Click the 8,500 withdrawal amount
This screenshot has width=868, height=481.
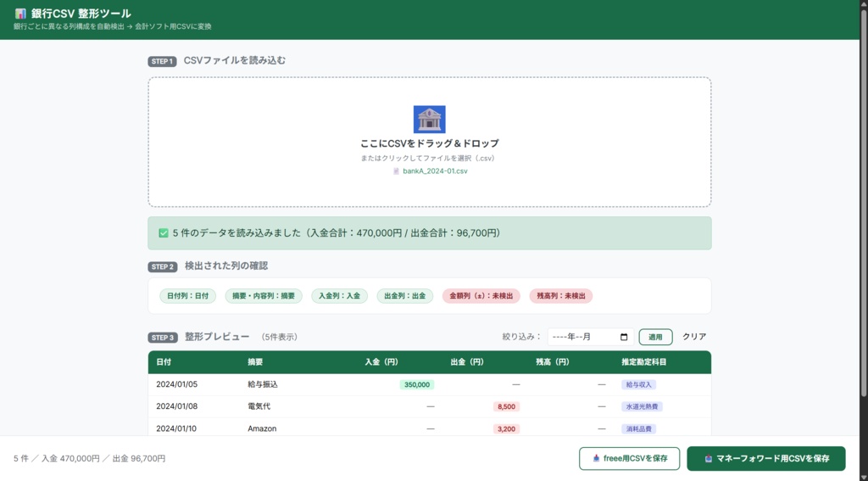pyautogui.click(x=507, y=406)
